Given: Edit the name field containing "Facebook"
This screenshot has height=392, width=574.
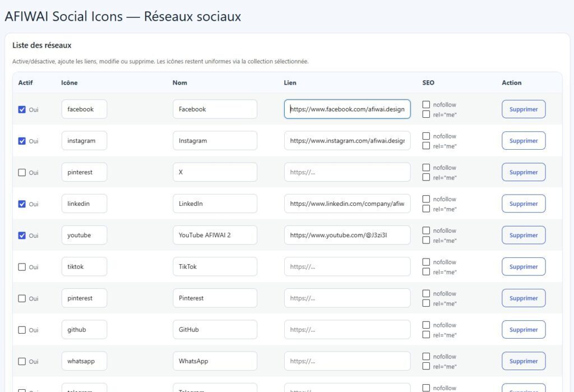Looking at the screenshot, I should pos(215,109).
